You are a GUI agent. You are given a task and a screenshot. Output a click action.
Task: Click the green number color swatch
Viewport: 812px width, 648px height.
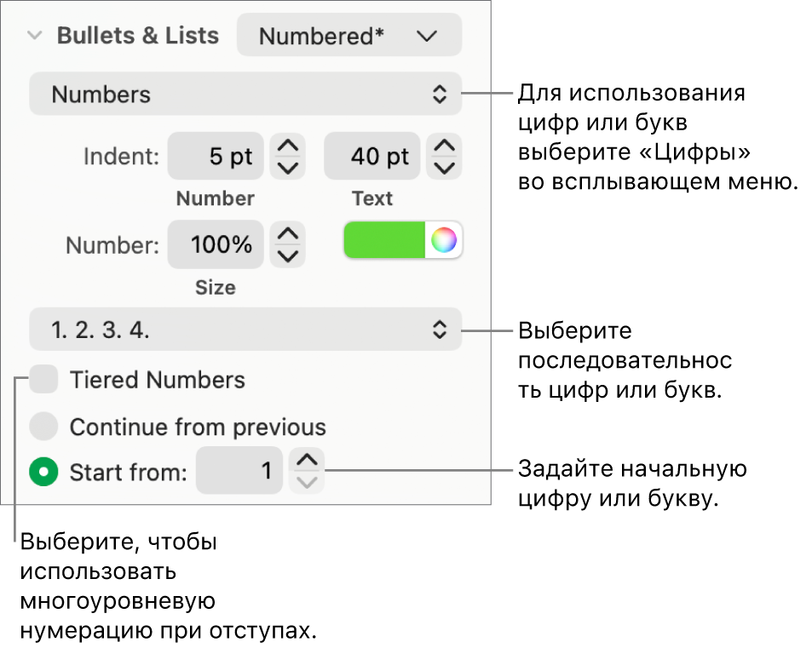point(384,241)
